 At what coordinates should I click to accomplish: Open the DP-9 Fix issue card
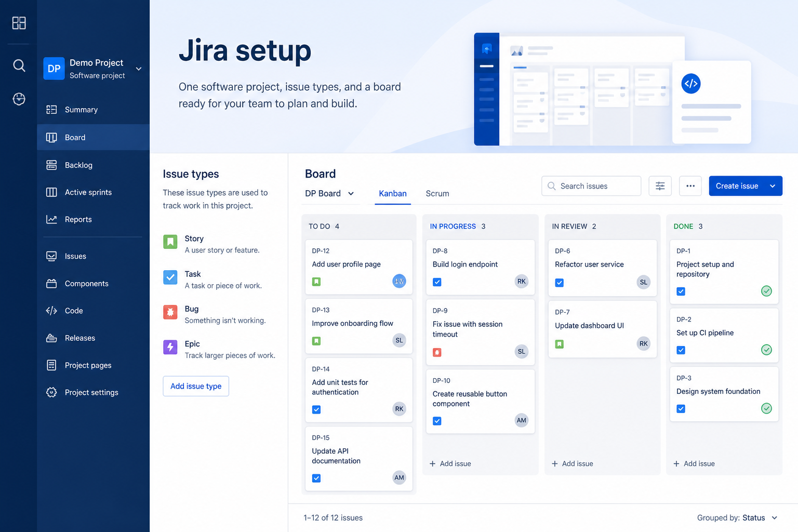tap(481, 332)
